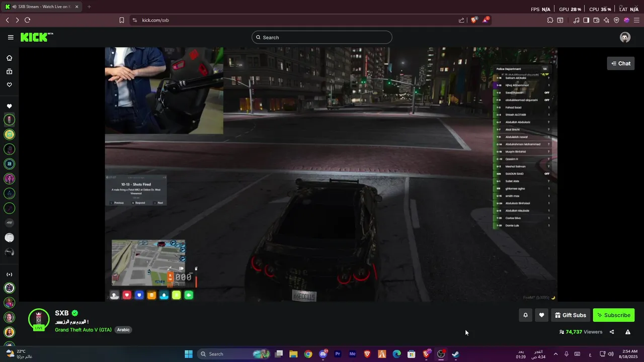Click the Kick Search field

click(322, 37)
